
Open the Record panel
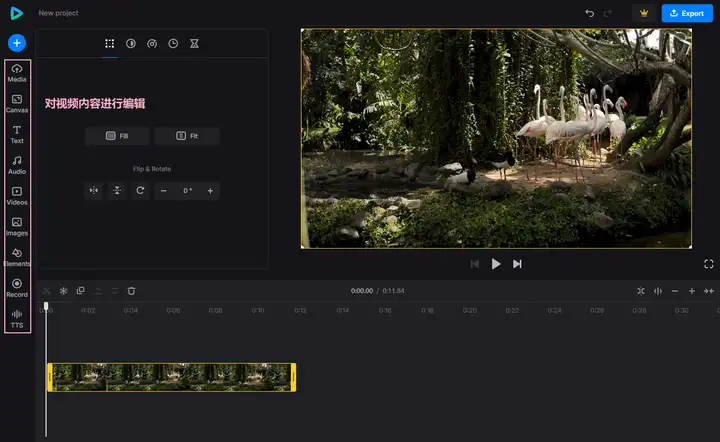17,288
